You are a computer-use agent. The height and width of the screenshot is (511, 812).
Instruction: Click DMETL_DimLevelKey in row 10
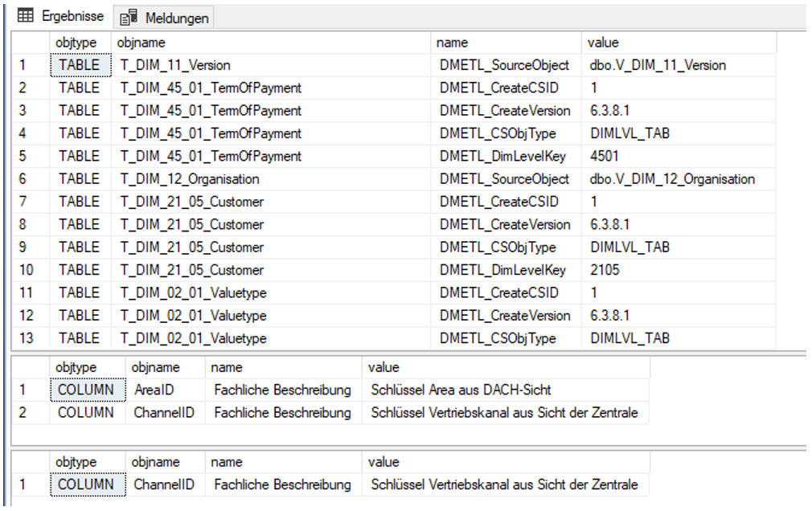506,270
